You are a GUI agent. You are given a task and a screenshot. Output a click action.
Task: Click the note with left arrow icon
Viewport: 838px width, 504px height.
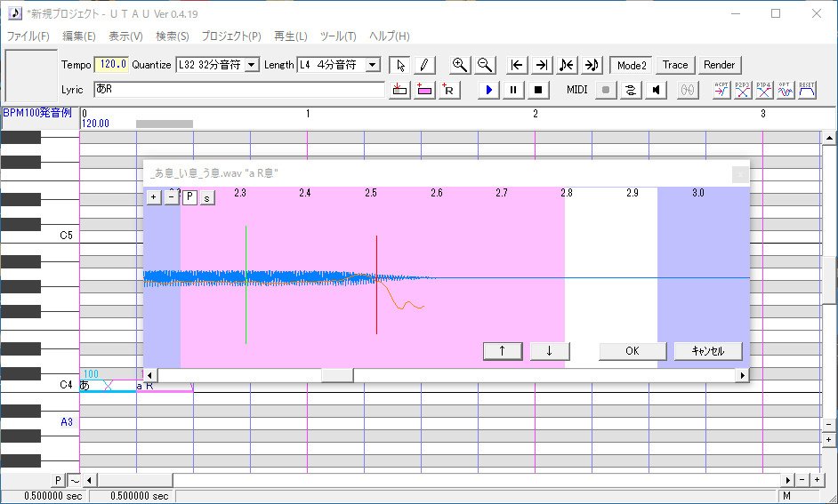click(x=567, y=65)
